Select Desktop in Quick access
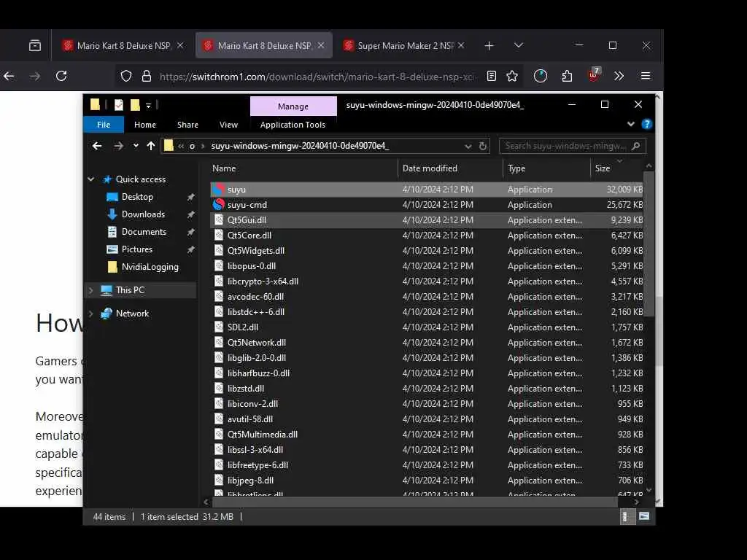 tap(137, 197)
